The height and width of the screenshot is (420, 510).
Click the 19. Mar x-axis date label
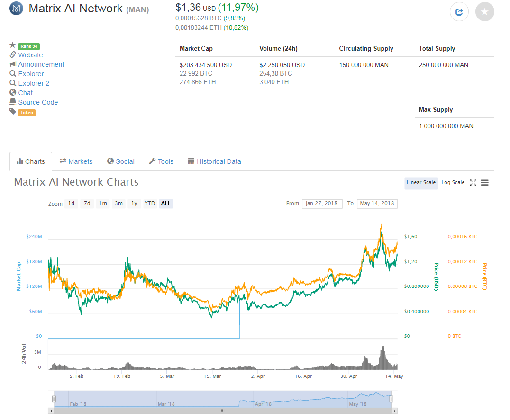coord(212,376)
